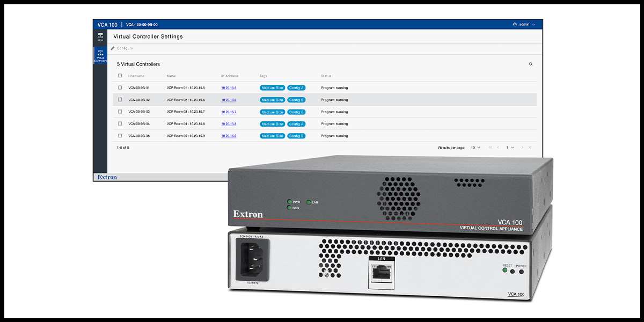Click name VCP Room 04 : 10.20.15.8
644x322 pixels.
[186, 124]
